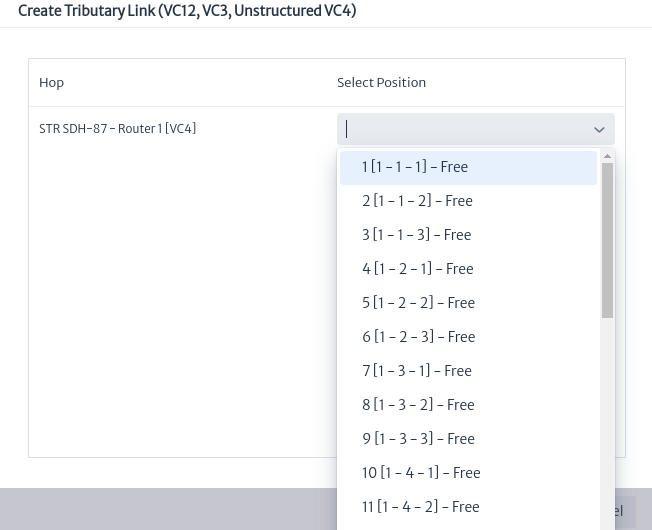Select position 10 [1 – 4 – 1] – Free
This screenshot has height=530, width=652.
(x=468, y=473)
